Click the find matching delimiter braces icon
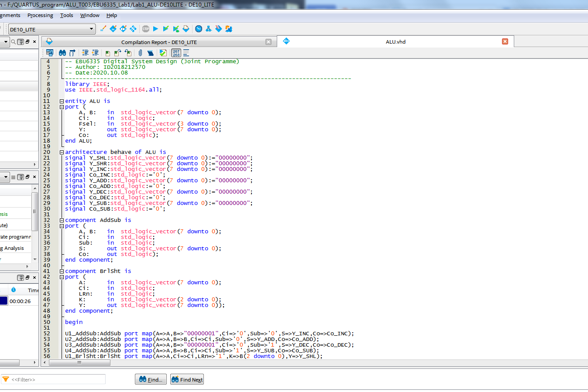 pyautogui.click(x=72, y=53)
